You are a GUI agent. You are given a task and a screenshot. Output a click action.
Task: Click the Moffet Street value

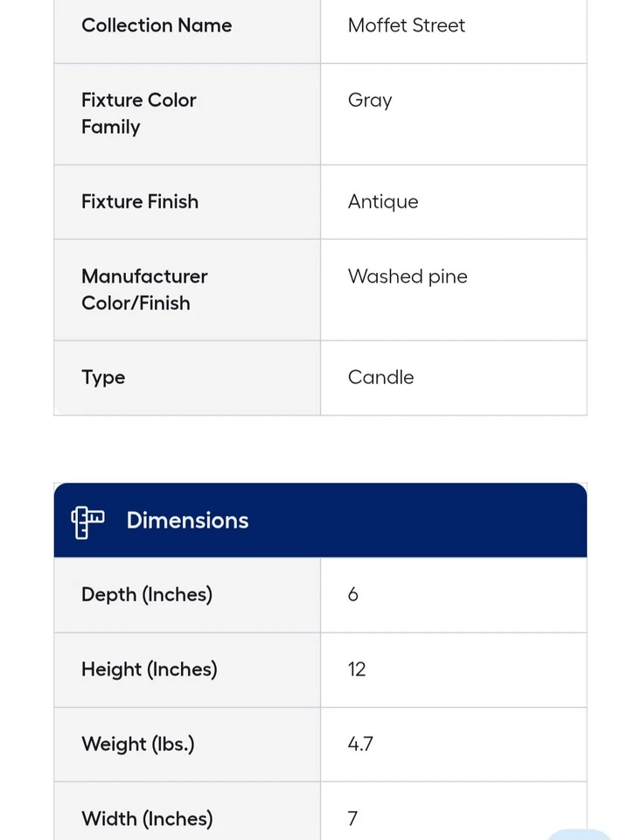(x=407, y=25)
